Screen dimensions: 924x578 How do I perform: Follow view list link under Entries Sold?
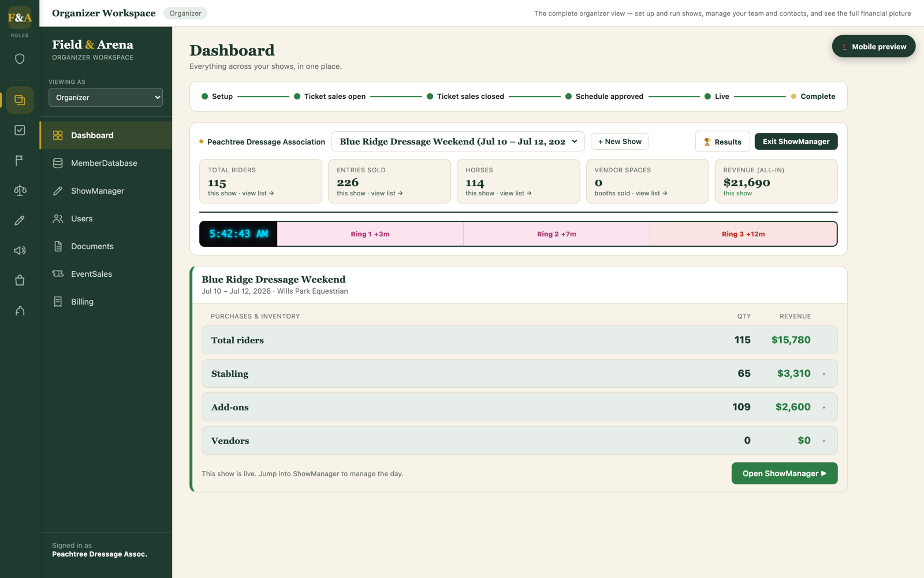[387, 194]
